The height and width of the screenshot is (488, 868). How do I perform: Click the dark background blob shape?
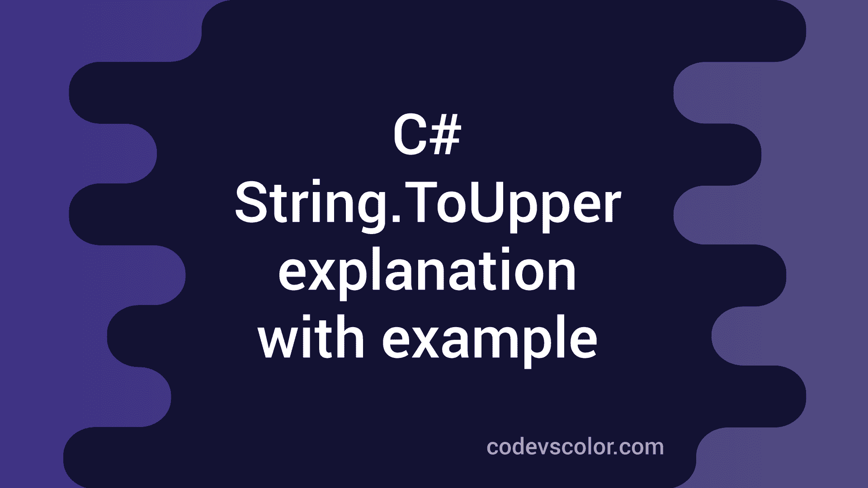(434, 244)
